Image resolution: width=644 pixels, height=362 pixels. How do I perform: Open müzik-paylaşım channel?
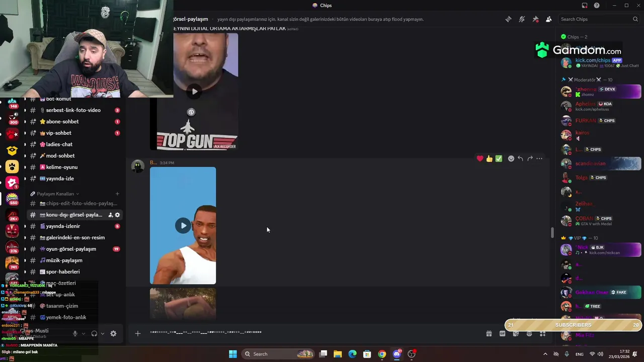[74, 260]
